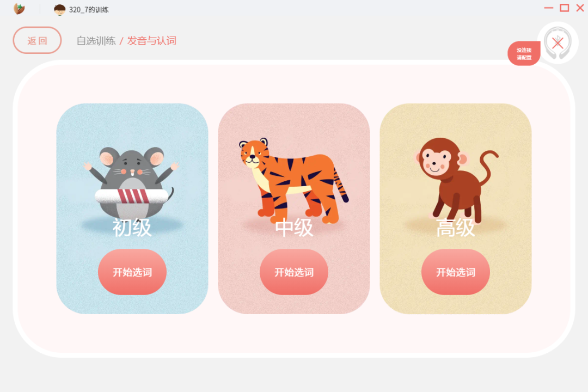Click the gray mouse illustration
Screen dimensions: 588x392
[x=131, y=183]
